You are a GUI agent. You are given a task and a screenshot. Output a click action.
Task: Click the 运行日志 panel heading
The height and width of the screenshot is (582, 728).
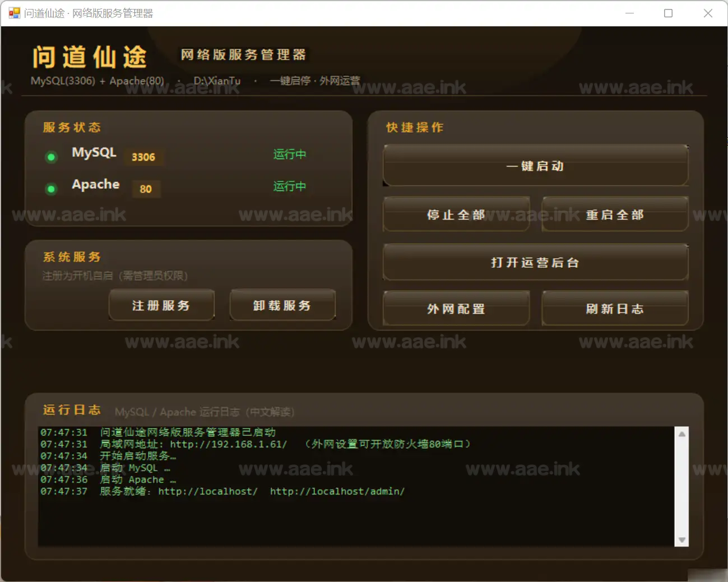tap(72, 410)
